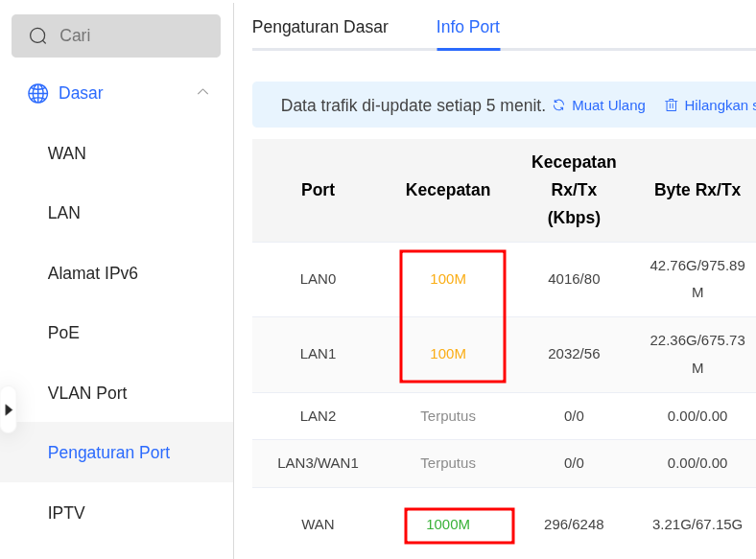Image resolution: width=756 pixels, height=559 pixels.
Task: Open the PoE menu item
Action: [x=63, y=333]
